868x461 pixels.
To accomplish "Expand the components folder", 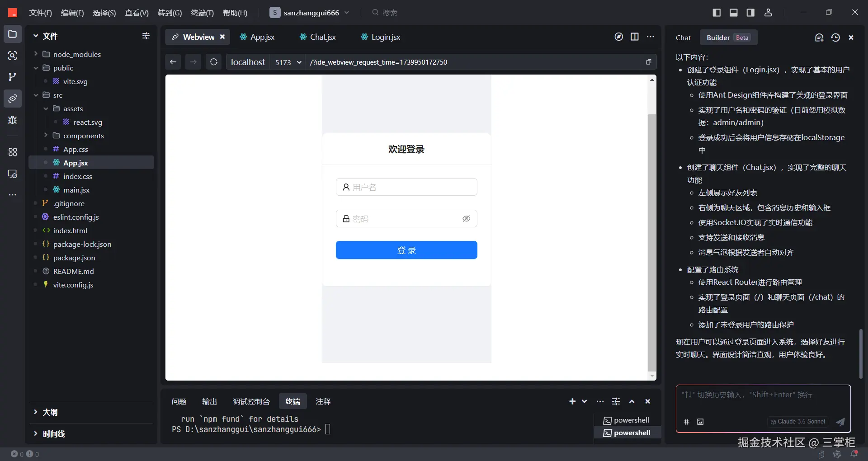I will point(46,136).
